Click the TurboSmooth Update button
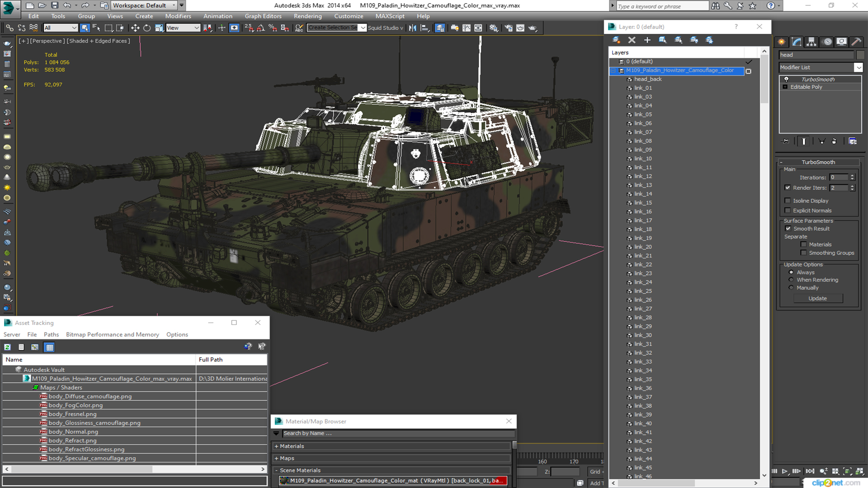868x488 pixels. click(x=817, y=299)
